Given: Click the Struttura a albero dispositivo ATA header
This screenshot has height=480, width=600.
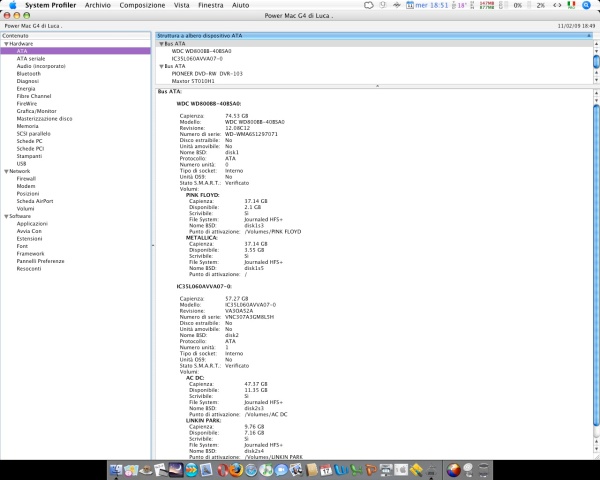Looking at the screenshot, I should tap(374, 36).
